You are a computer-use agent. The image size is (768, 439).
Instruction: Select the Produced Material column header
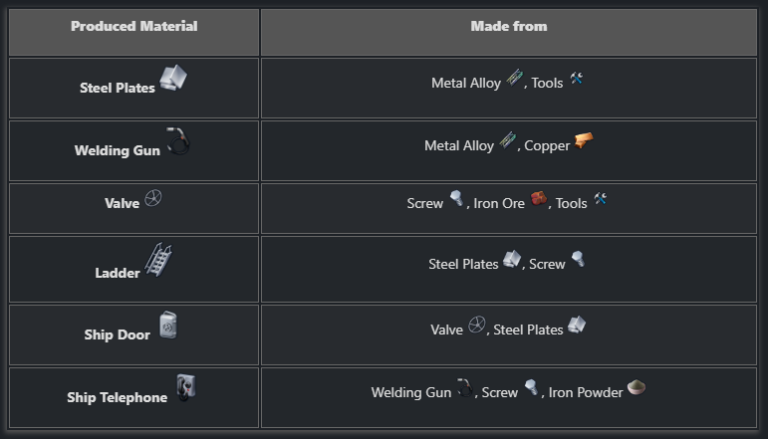coord(134,27)
